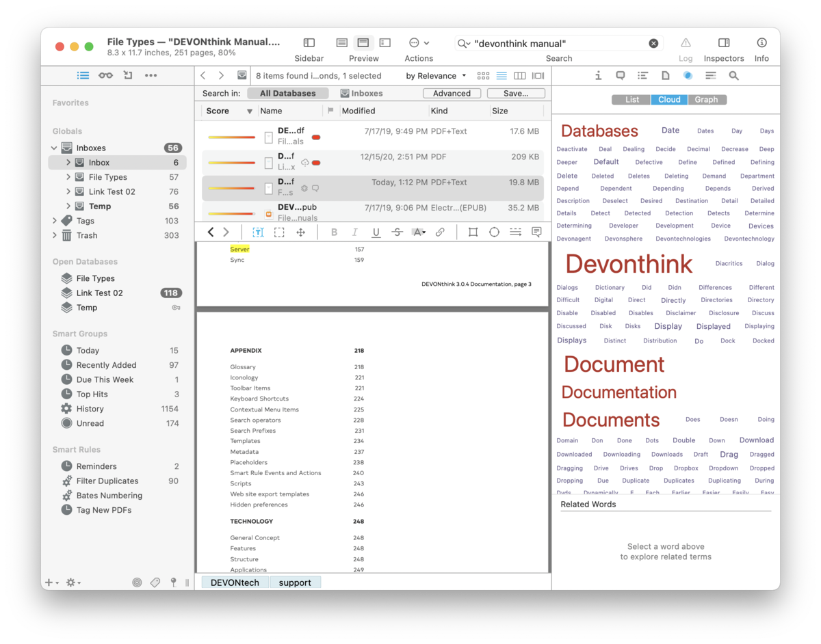Open the plus add menu in sidebar footer
The height and width of the screenshot is (644, 821).
[x=51, y=582]
